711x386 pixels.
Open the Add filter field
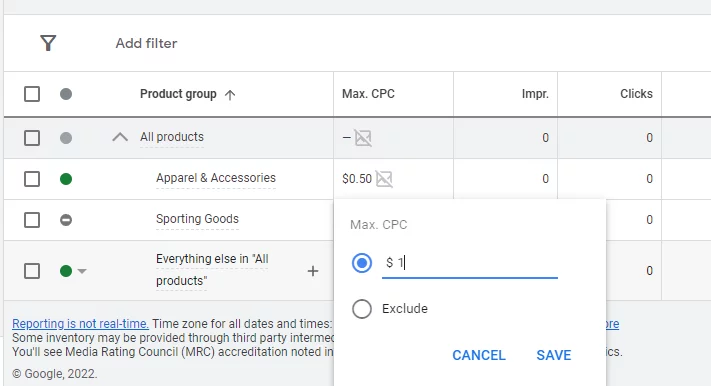tap(146, 43)
